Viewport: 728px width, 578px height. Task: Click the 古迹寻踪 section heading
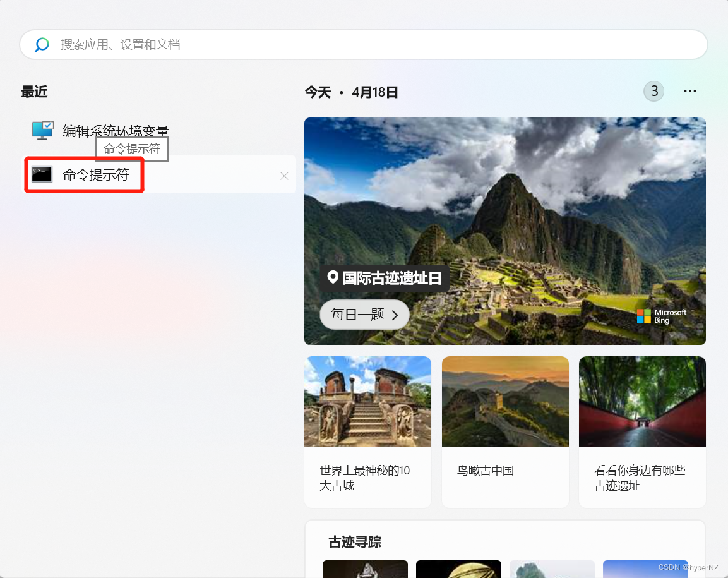coord(355,542)
